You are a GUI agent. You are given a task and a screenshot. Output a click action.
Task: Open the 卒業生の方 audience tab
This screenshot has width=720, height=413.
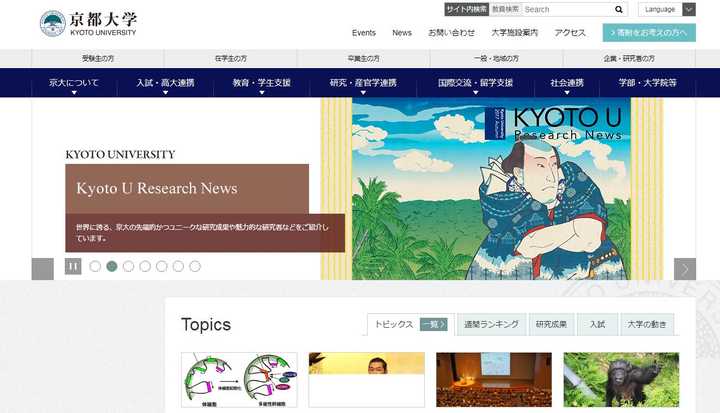tap(364, 59)
